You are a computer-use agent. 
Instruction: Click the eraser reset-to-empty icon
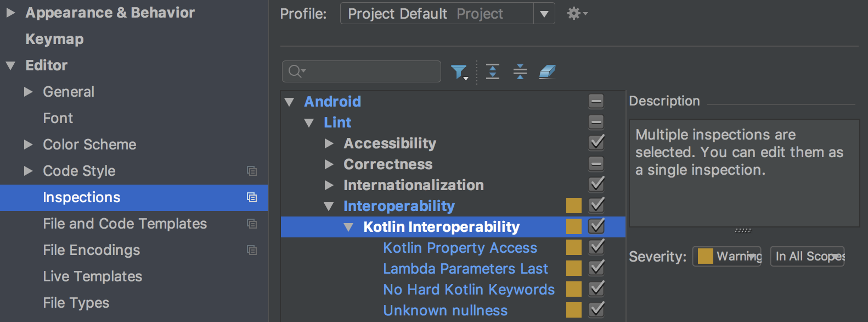click(547, 71)
